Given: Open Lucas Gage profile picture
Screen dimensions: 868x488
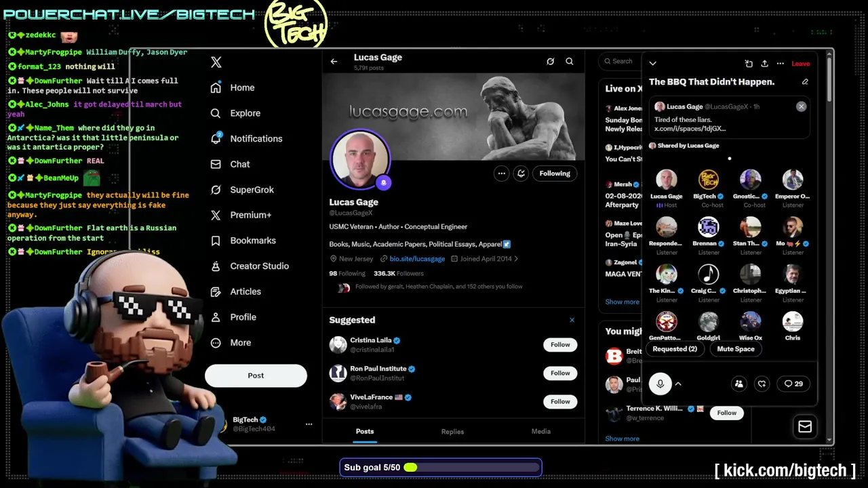Looking at the screenshot, I should coord(360,159).
